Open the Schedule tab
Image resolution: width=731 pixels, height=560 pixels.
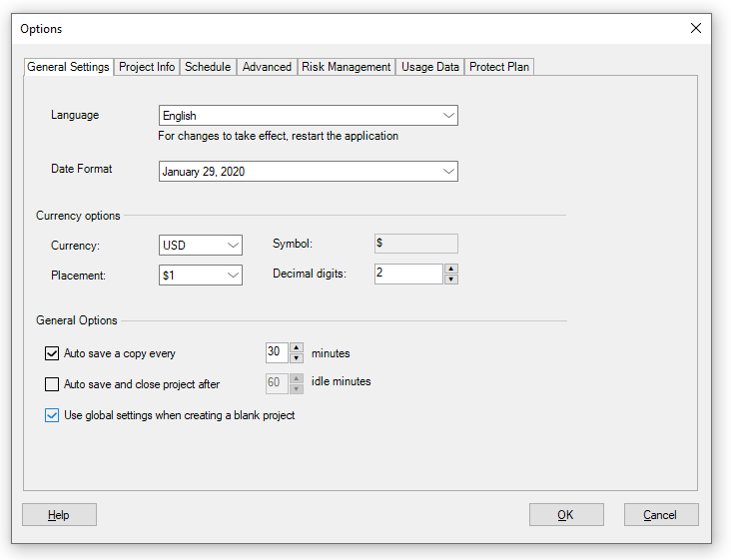[x=208, y=67]
